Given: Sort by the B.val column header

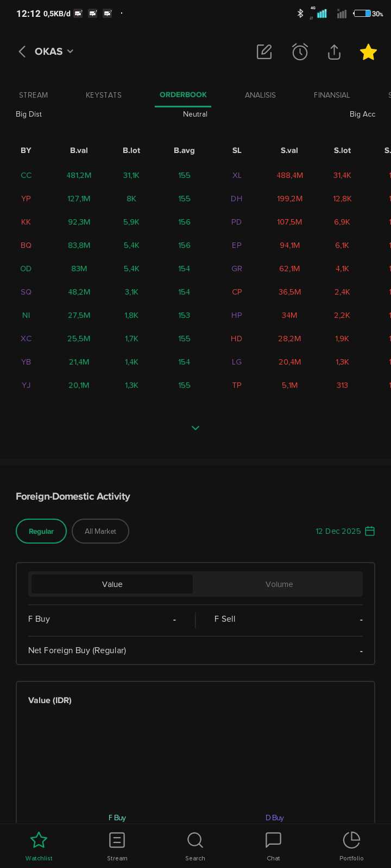Looking at the screenshot, I should [x=79, y=150].
